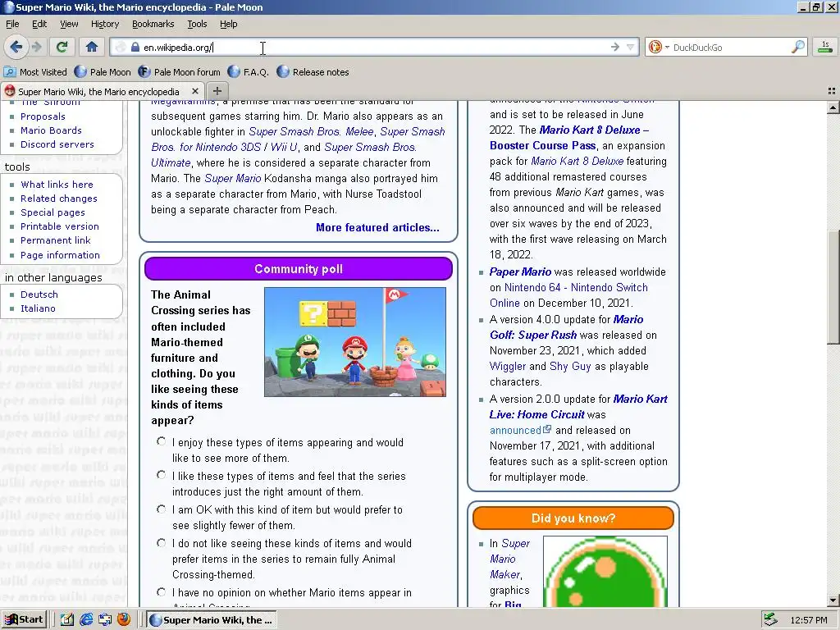Viewport: 840px width, 630px height.
Task: Open the Discord servers sidebar link
Action: click(57, 144)
